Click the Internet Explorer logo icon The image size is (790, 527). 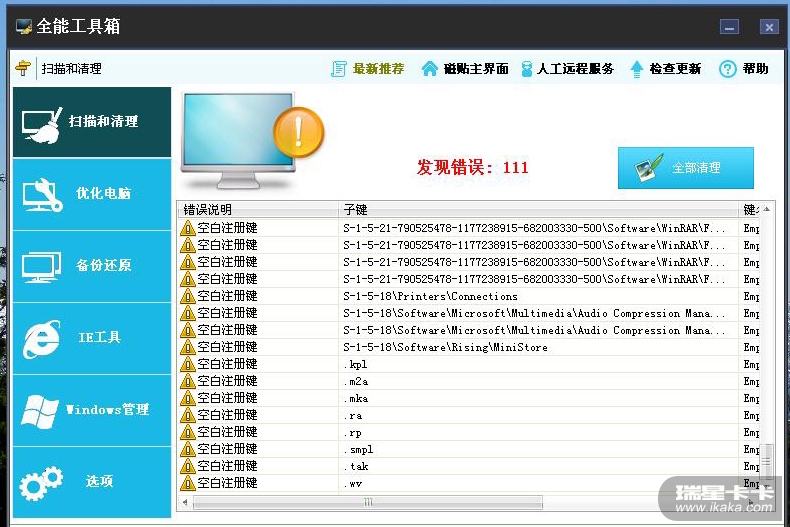coord(41,339)
